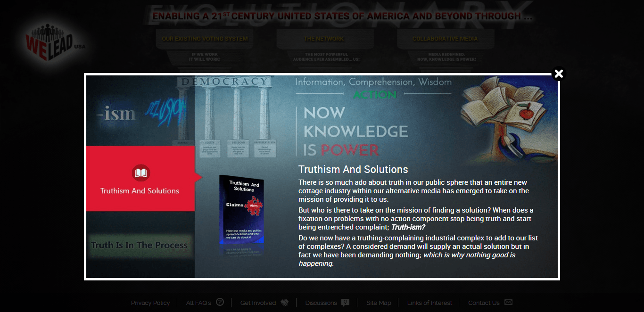Select the red Truthism And Solutions label

click(140, 191)
